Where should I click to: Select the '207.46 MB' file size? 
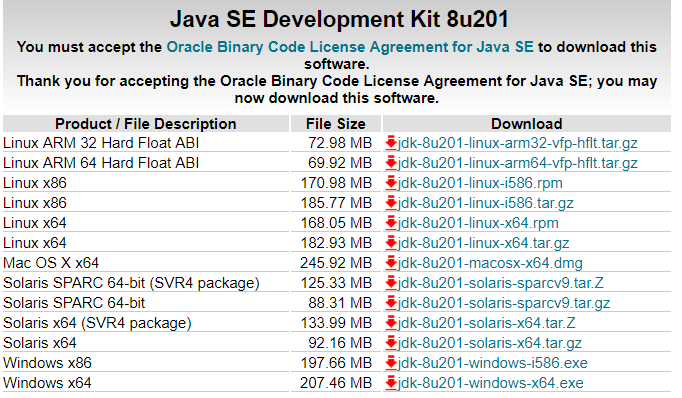(336, 383)
